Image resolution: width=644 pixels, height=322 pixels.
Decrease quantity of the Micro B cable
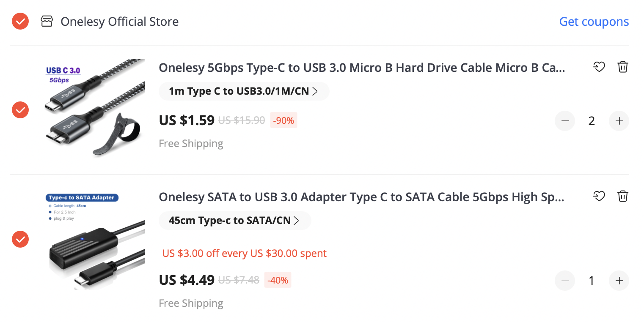(565, 121)
